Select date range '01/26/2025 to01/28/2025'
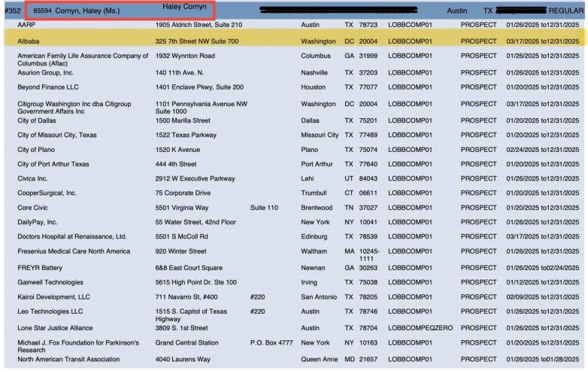 tap(543, 360)
